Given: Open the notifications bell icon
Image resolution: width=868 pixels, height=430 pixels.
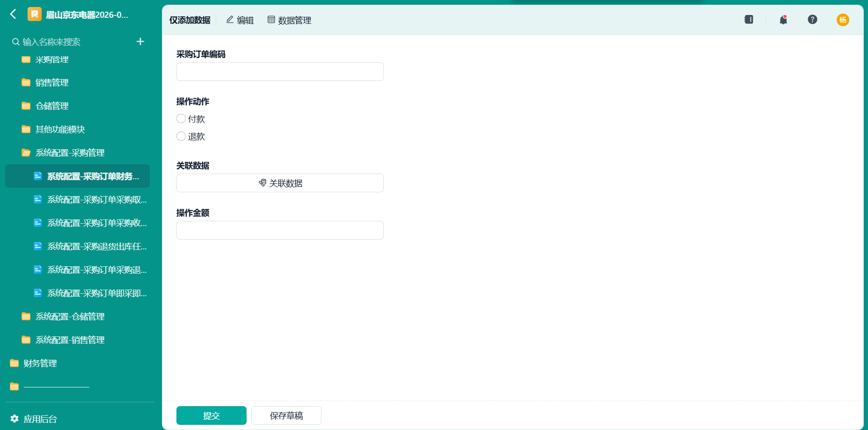Looking at the screenshot, I should (x=783, y=19).
